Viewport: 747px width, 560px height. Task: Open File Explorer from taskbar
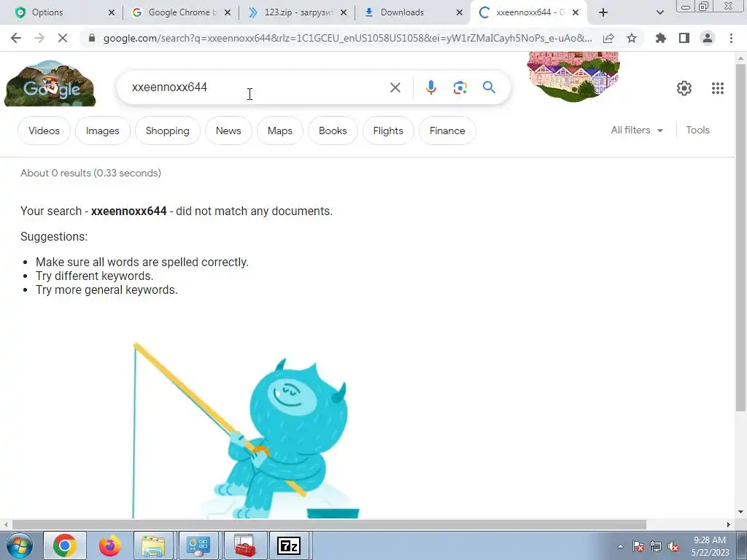tap(153, 545)
